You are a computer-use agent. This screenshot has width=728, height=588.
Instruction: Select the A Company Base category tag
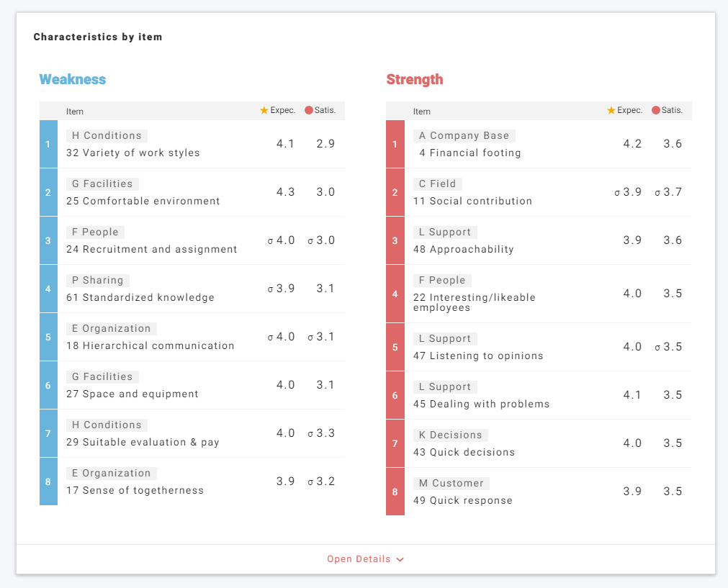tap(464, 136)
